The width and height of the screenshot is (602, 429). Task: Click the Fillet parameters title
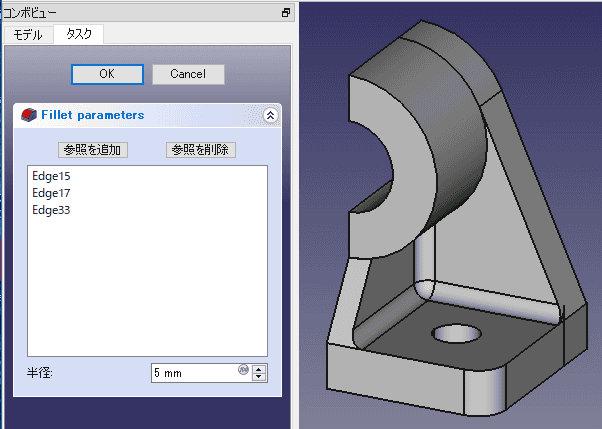(93, 115)
